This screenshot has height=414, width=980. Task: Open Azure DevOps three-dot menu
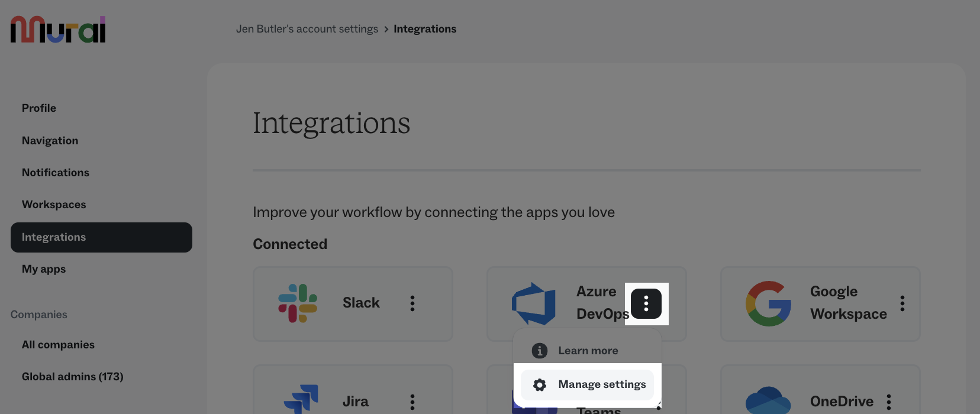[x=646, y=303]
